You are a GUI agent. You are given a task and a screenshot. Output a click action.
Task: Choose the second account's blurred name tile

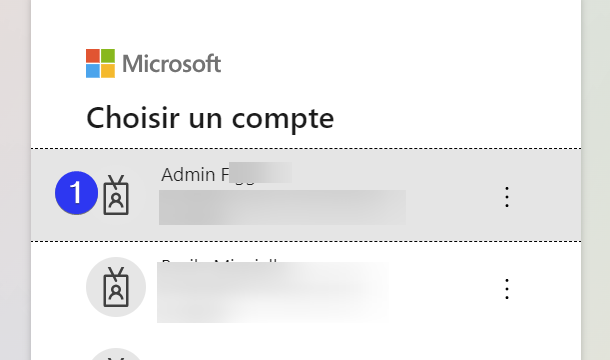click(x=273, y=292)
